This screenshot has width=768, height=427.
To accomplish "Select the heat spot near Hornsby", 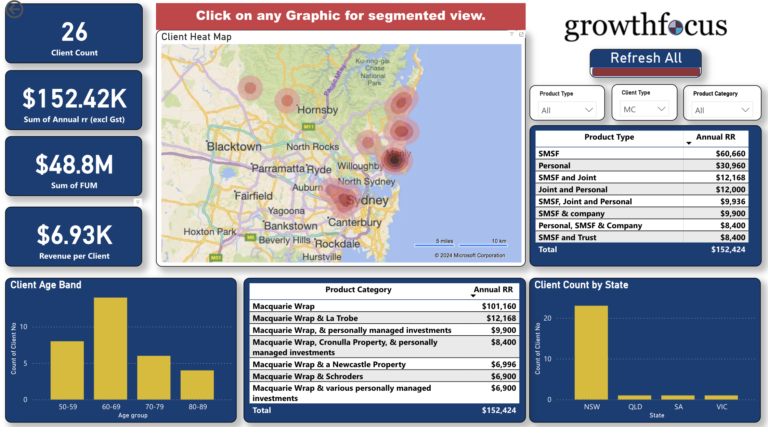I will [x=287, y=99].
